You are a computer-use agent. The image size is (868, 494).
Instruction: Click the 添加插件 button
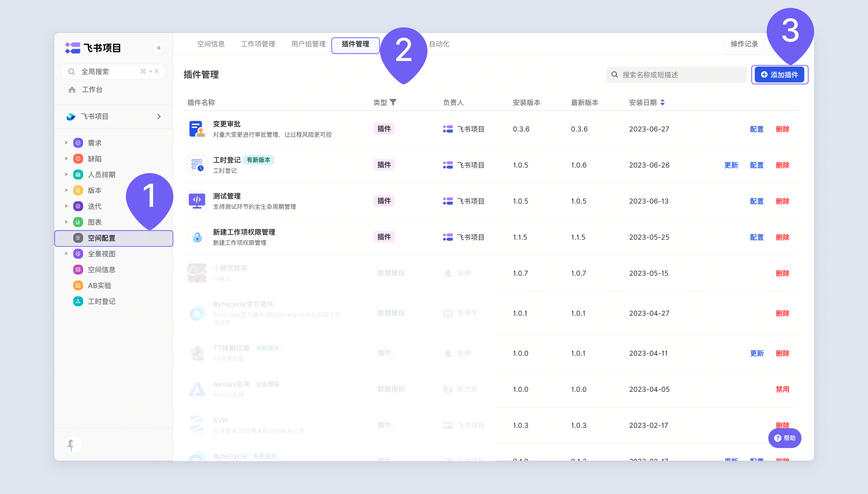tap(780, 75)
